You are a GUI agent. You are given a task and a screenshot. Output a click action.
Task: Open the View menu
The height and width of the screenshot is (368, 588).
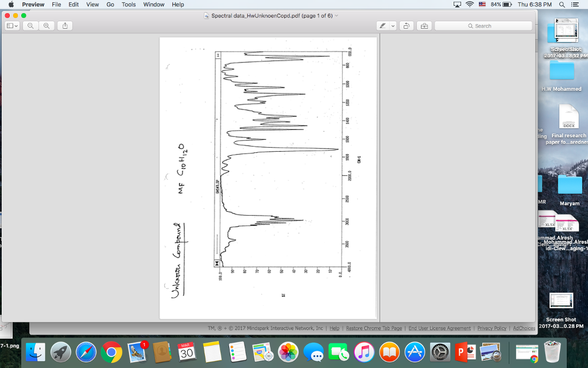[92, 5]
